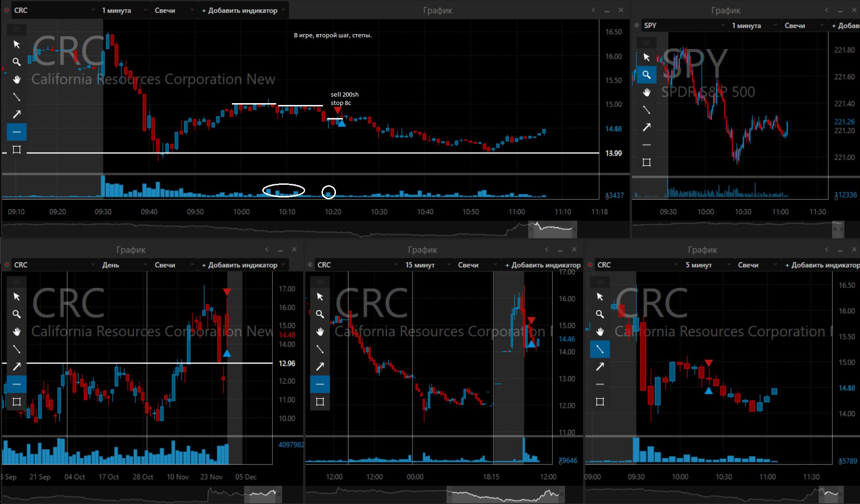Click the 'sell 200sh stop 8c' annotation on the chart
The width and height of the screenshot is (860, 504).
pos(344,98)
